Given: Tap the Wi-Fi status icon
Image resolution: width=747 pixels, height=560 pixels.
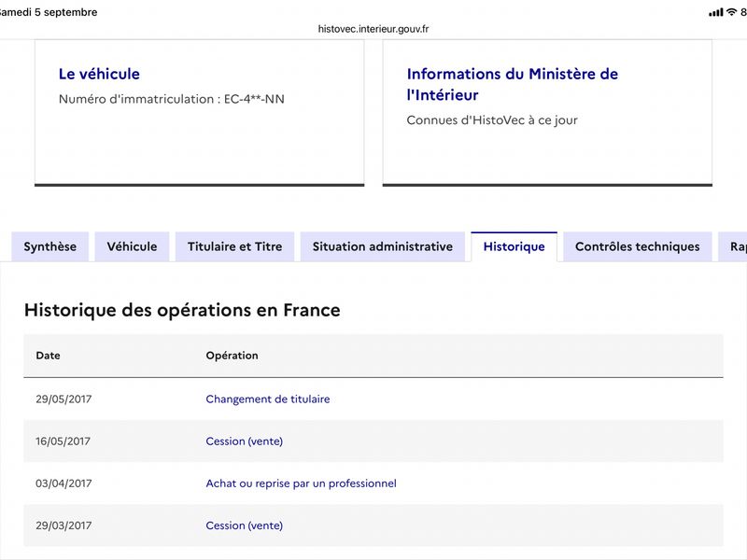Looking at the screenshot, I should point(731,12).
